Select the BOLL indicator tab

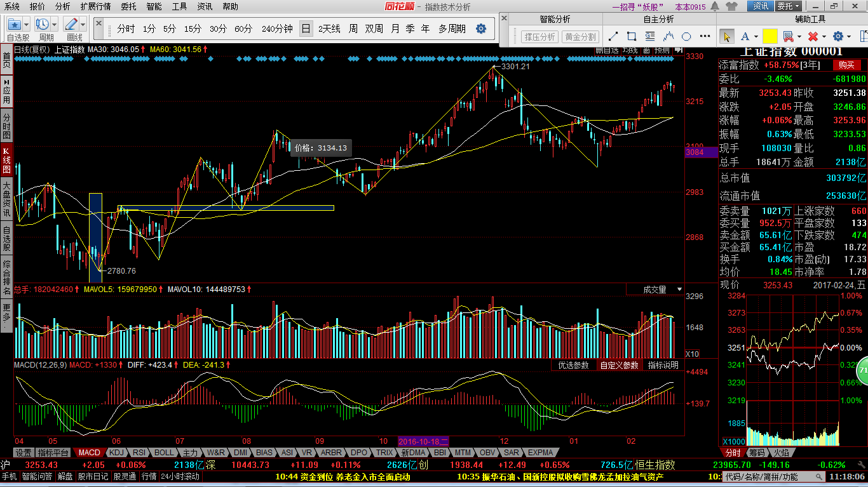pos(164,453)
